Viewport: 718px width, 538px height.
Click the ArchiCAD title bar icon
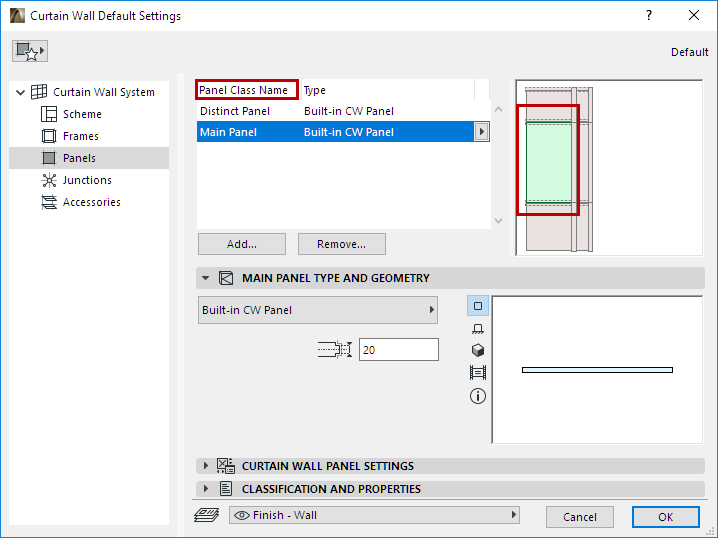pos(17,16)
